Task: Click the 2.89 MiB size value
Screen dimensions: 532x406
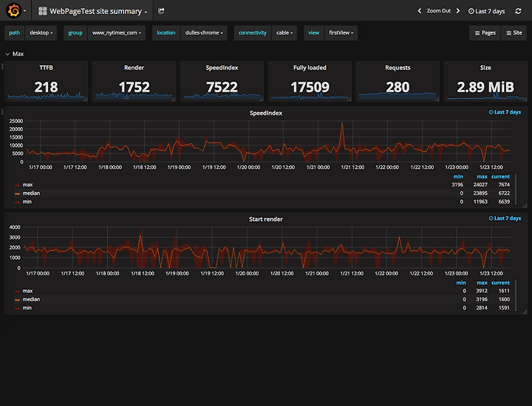Action: (x=485, y=87)
